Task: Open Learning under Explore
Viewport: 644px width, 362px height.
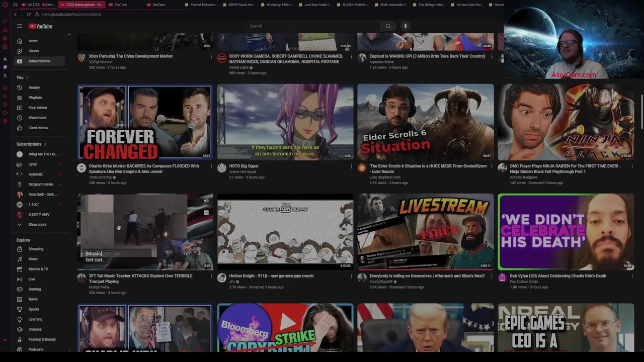Action: pos(39,319)
